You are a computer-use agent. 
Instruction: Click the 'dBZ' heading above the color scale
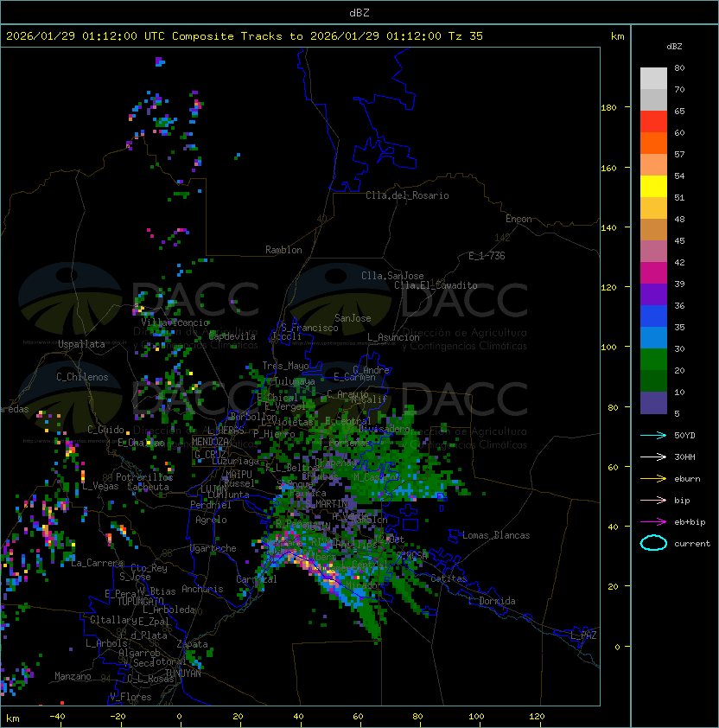[x=674, y=47]
